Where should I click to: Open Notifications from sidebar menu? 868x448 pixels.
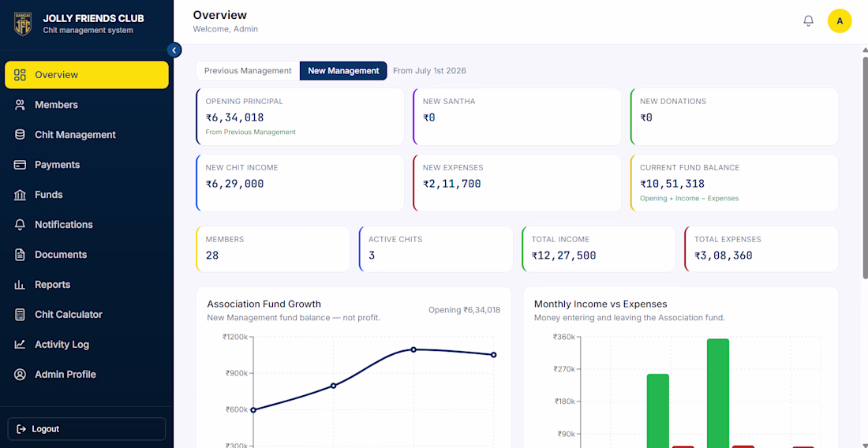point(87,225)
